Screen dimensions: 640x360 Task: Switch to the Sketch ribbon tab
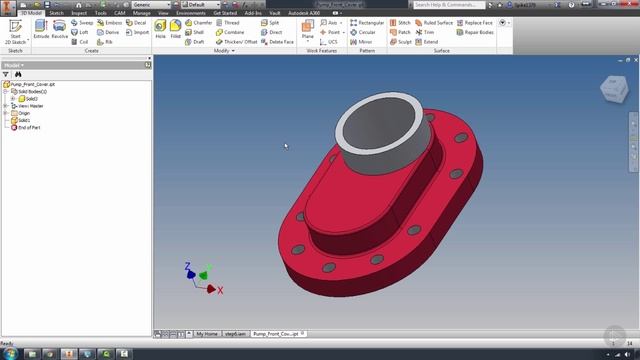pyautogui.click(x=56, y=13)
